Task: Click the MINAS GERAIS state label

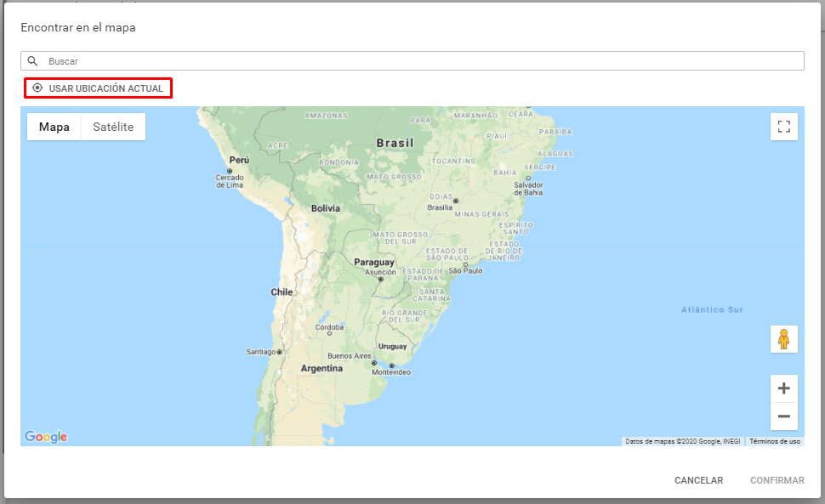Action: (x=481, y=214)
